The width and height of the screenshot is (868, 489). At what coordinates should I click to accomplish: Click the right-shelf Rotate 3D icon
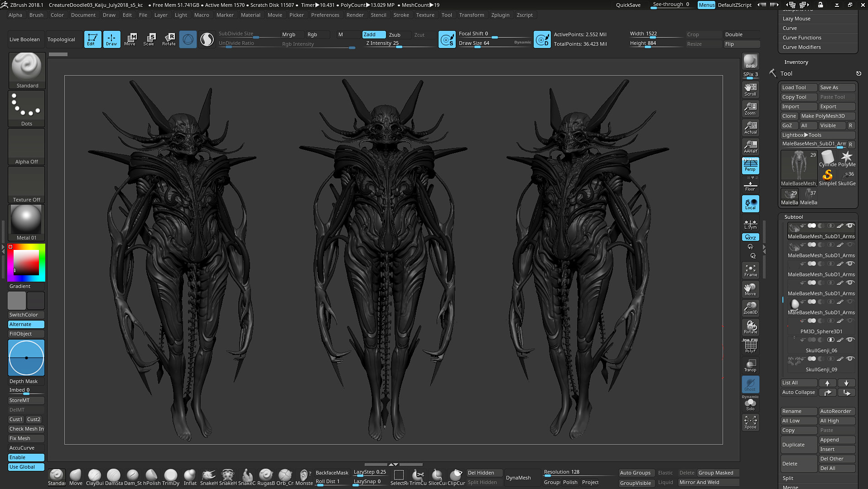tap(750, 326)
